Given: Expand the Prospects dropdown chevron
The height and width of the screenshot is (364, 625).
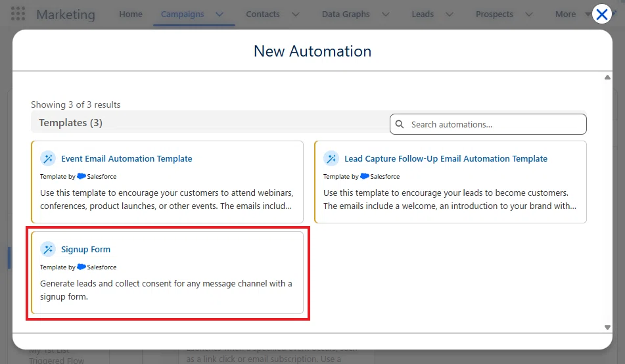Looking at the screenshot, I should click(x=529, y=14).
